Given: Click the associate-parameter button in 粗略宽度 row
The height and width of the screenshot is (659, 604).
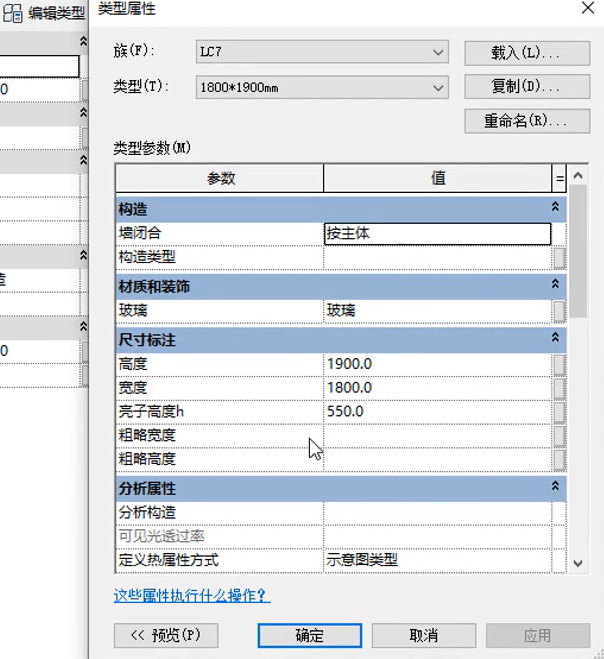Looking at the screenshot, I should pos(559,436).
